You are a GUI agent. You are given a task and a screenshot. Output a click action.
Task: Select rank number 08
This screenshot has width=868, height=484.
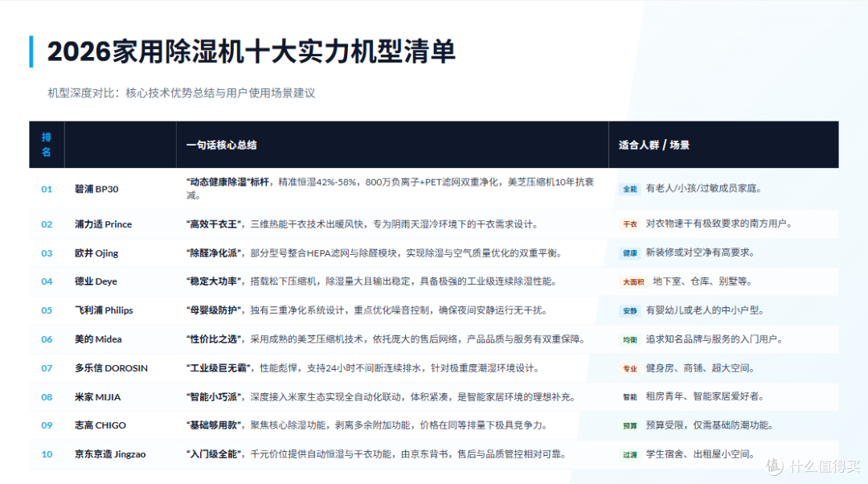pyautogui.click(x=47, y=397)
